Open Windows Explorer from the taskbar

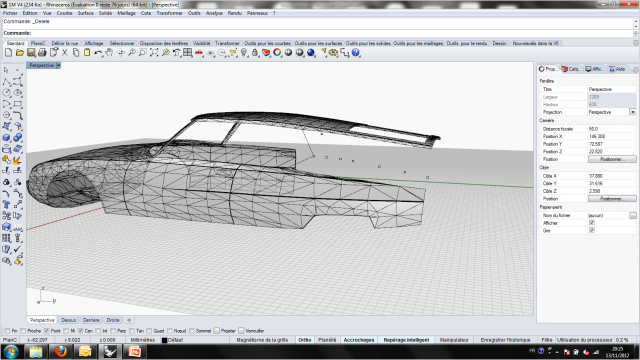click(36, 351)
